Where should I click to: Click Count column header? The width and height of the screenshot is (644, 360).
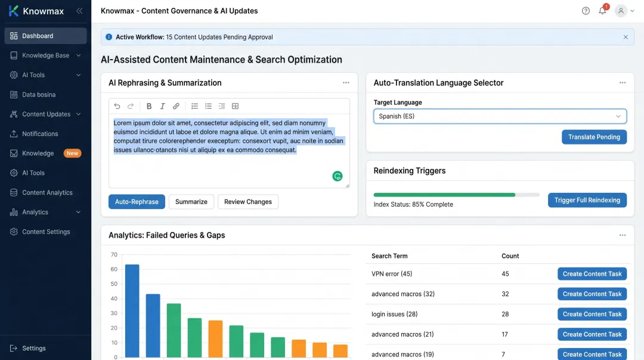pyautogui.click(x=510, y=256)
